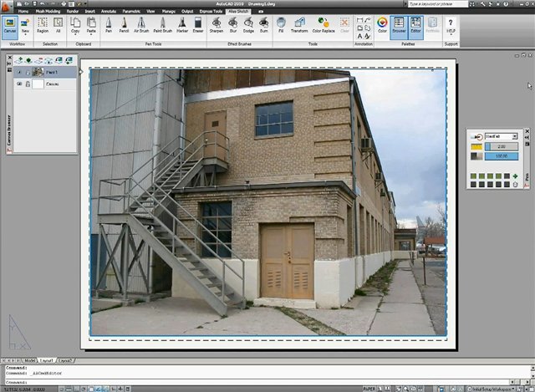Toggle the PAPER space button in status bar

[x=369, y=389]
